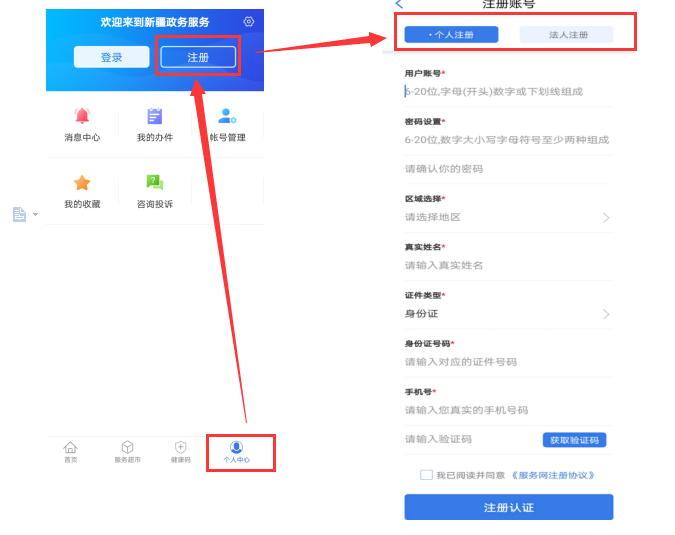Focus the 请确认你的密码 field
Viewport: 675px width, 535px height.
tap(509, 169)
